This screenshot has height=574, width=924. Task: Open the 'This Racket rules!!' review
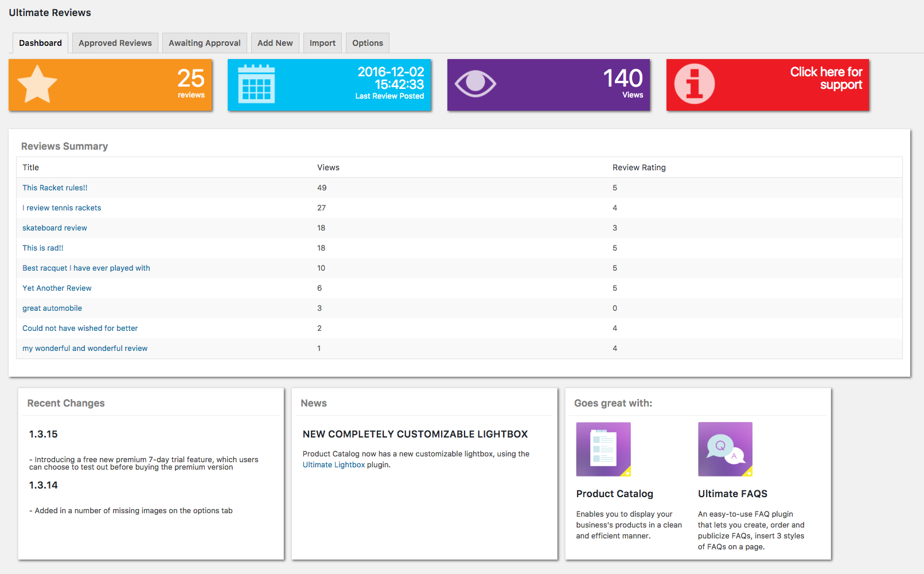coord(55,188)
